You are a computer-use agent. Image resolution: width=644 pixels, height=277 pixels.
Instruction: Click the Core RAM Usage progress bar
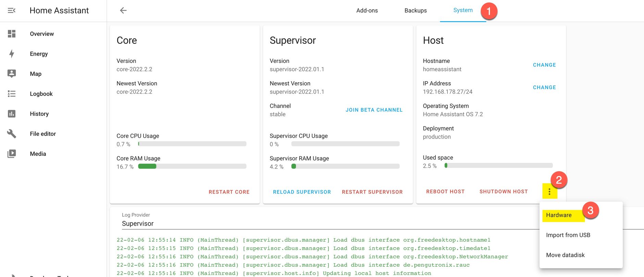click(192, 166)
